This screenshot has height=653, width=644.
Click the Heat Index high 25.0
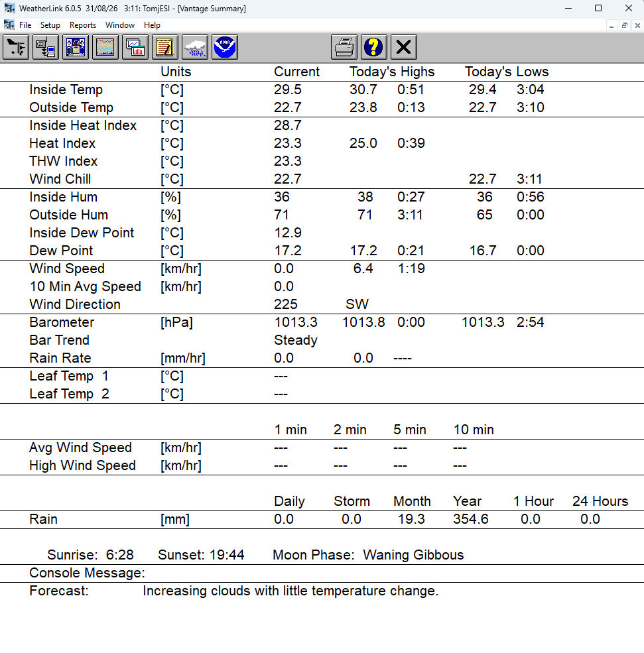pos(363,143)
